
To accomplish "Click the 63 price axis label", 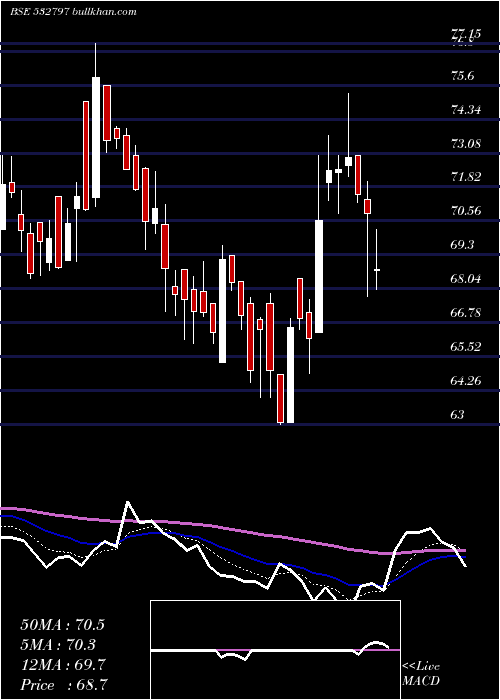I will coord(458,414).
